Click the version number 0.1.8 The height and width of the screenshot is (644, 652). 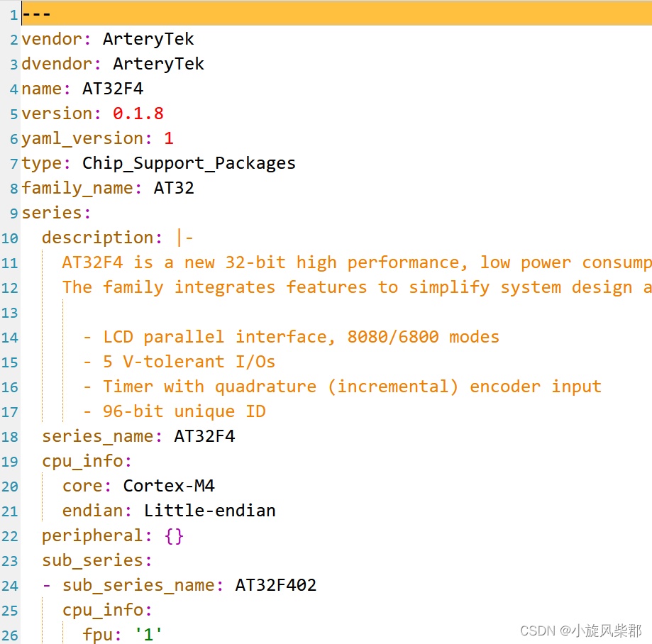[138, 113]
